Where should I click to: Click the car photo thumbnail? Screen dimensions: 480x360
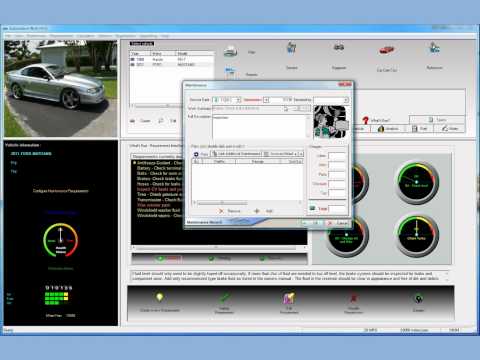(x=61, y=88)
